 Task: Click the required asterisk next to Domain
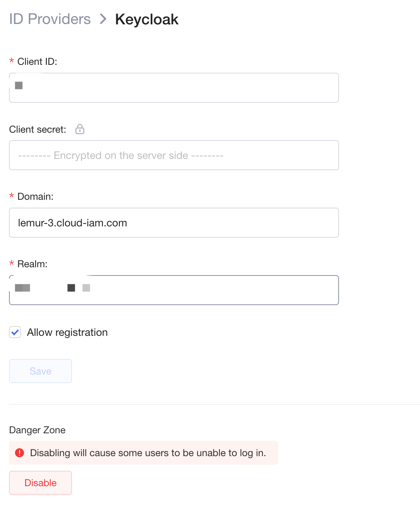click(12, 196)
